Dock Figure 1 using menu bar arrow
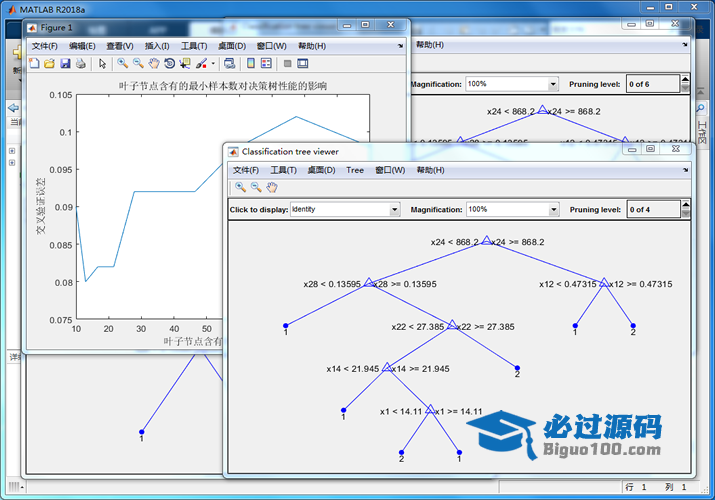Image resolution: width=715 pixels, height=500 pixels. [400, 46]
